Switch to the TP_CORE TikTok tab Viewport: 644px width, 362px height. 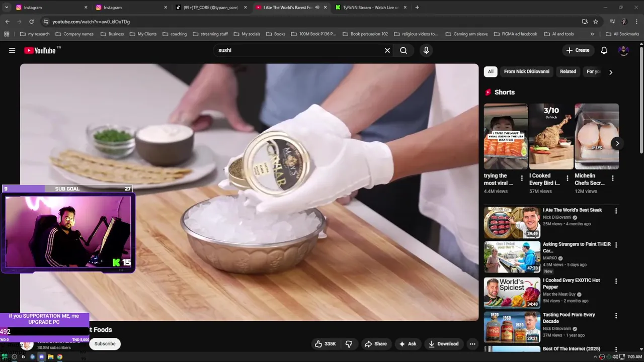(210, 8)
